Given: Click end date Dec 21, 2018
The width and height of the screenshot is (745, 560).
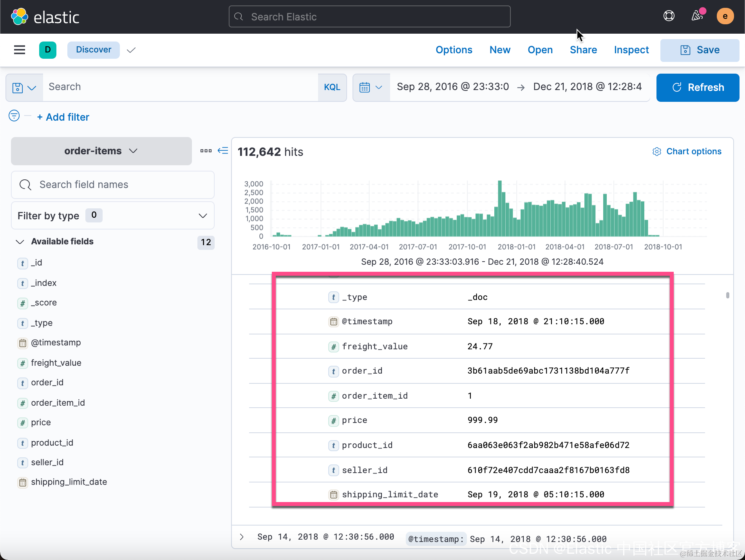Looking at the screenshot, I should (x=588, y=87).
